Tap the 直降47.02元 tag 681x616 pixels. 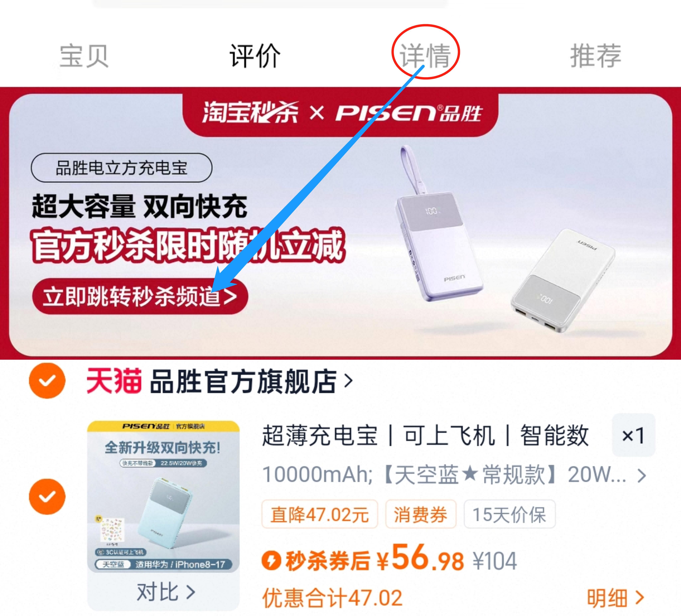(320, 514)
